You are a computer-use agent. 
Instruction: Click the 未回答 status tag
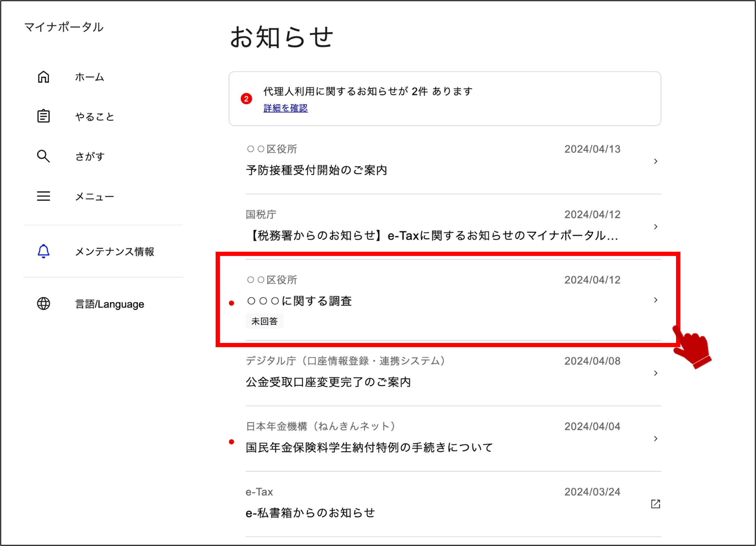pyautogui.click(x=265, y=321)
